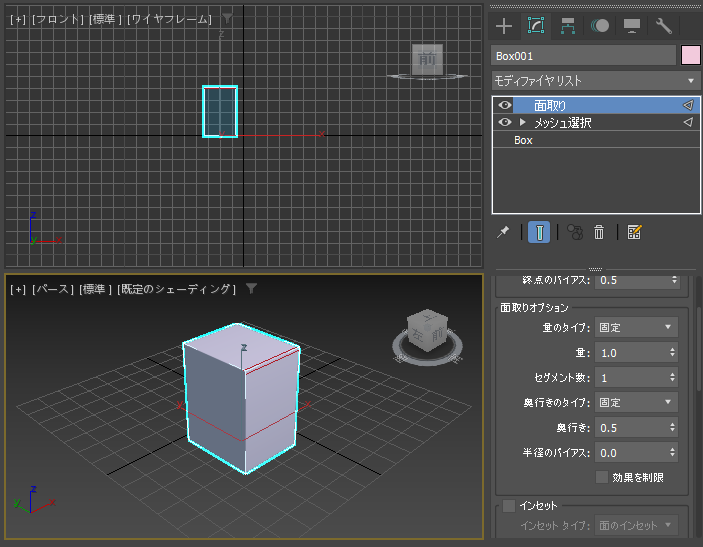Adjust the 終点のバイアス spinner arrows
This screenshot has height=547, width=703.
pyautogui.click(x=674, y=281)
